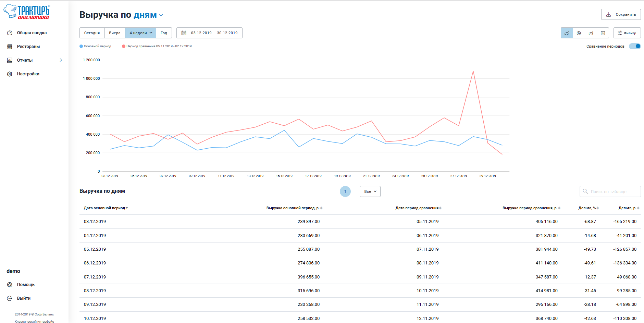This screenshot has height=323, width=644.
Task: Go to Рестораны section
Action: (28, 47)
